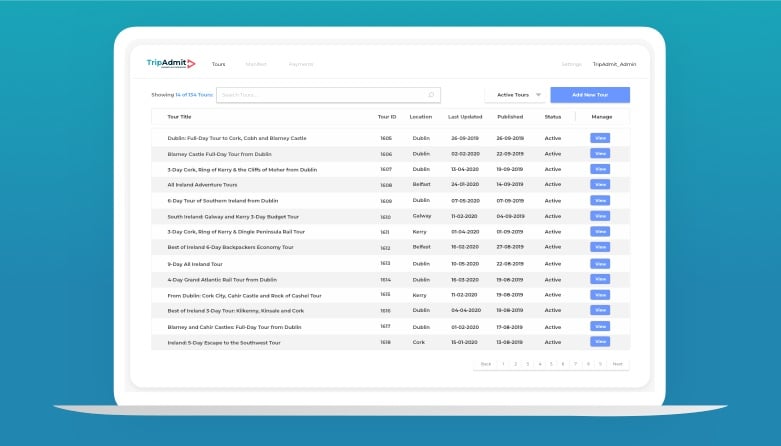View tour 1605 Dublin Full-Day Tour to Cork

point(600,138)
